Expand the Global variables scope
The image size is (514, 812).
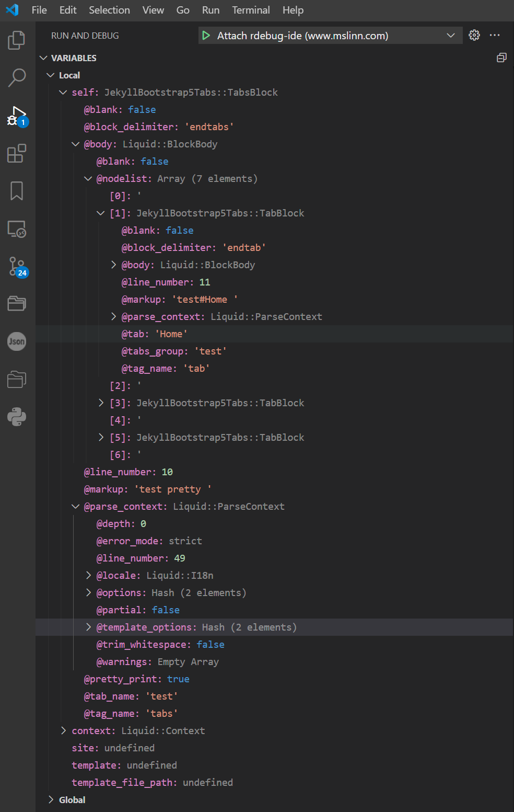tap(51, 799)
